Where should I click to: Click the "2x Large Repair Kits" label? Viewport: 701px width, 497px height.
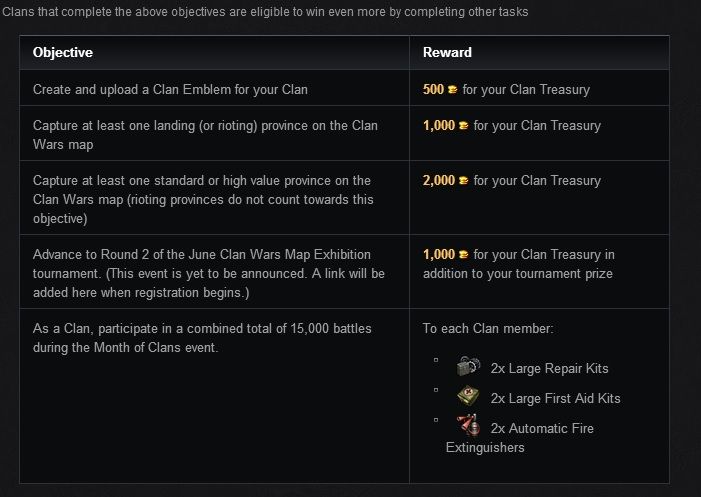pos(549,368)
